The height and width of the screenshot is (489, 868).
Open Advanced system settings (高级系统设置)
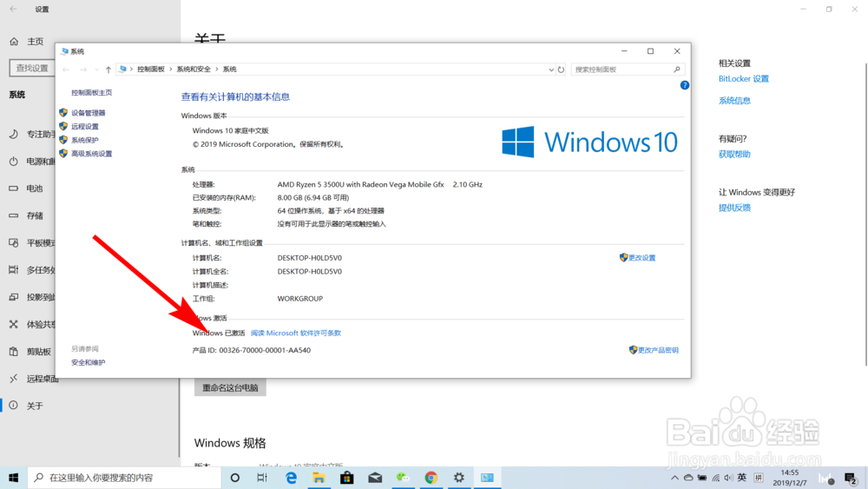[91, 154]
